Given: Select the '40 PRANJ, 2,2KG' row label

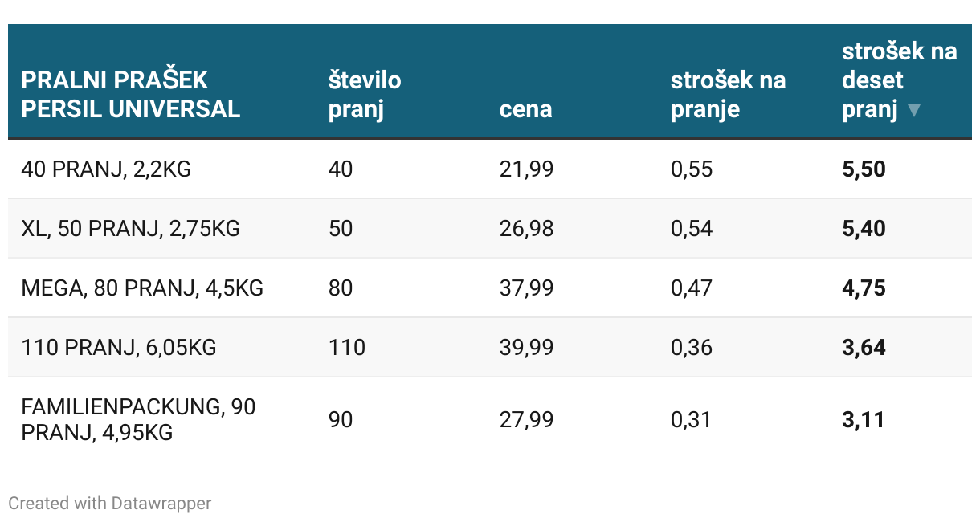Looking at the screenshot, I should [x=106, y=169].
